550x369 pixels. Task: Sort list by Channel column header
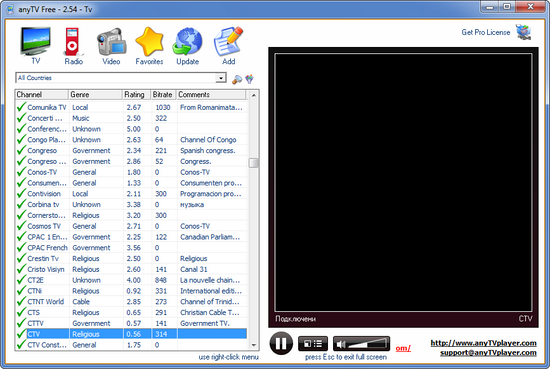[x=42, y=95]
